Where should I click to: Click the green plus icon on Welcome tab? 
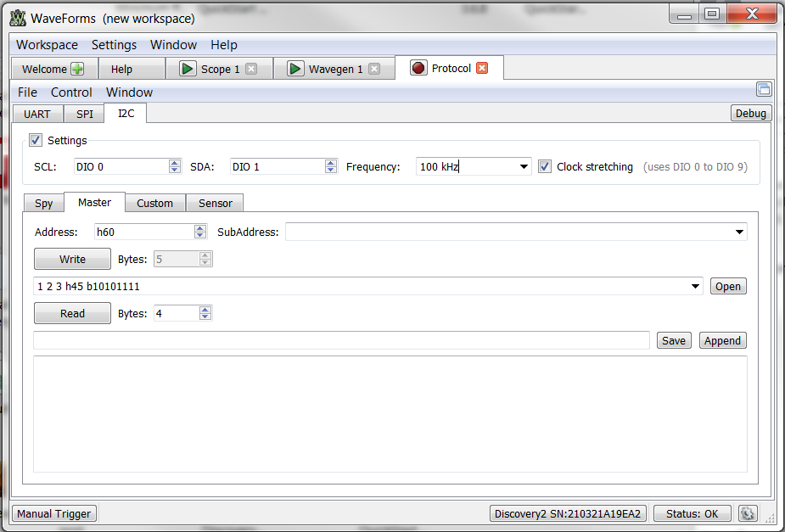(x=76, y=68)
